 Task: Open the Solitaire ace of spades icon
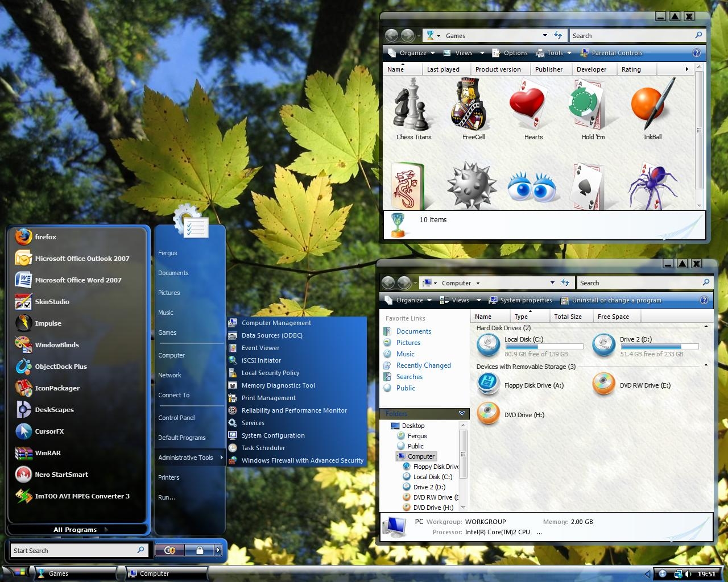[x=589, y=186]
